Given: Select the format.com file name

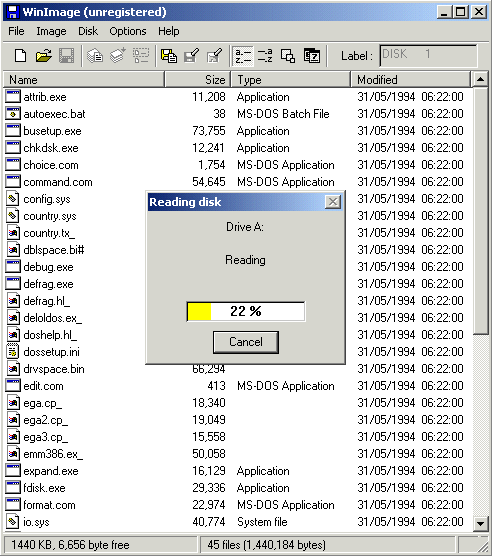Looking at the screenshot, I should pos(49,505).
